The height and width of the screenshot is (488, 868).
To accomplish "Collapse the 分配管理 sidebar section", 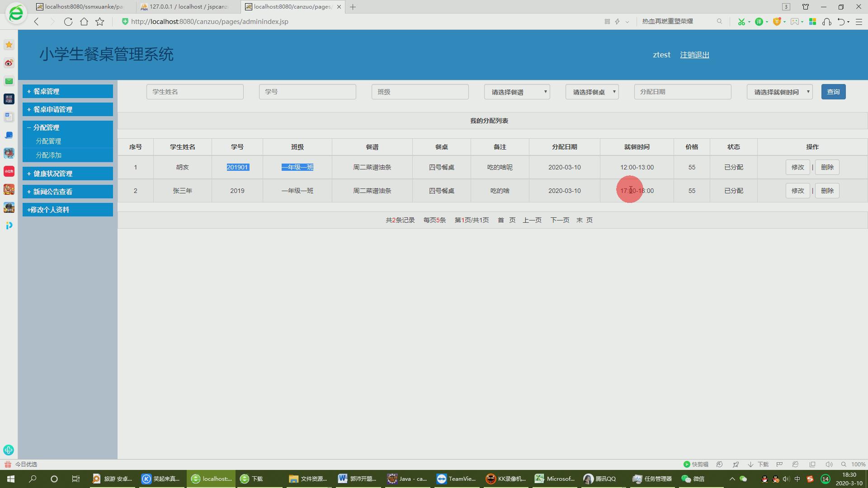I will click(68, 127).
